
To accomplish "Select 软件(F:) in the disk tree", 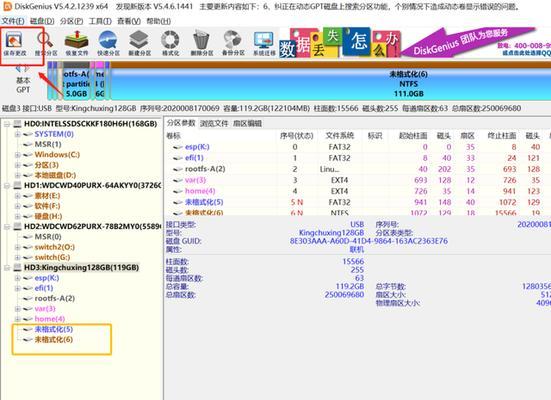I will [47, 206].
